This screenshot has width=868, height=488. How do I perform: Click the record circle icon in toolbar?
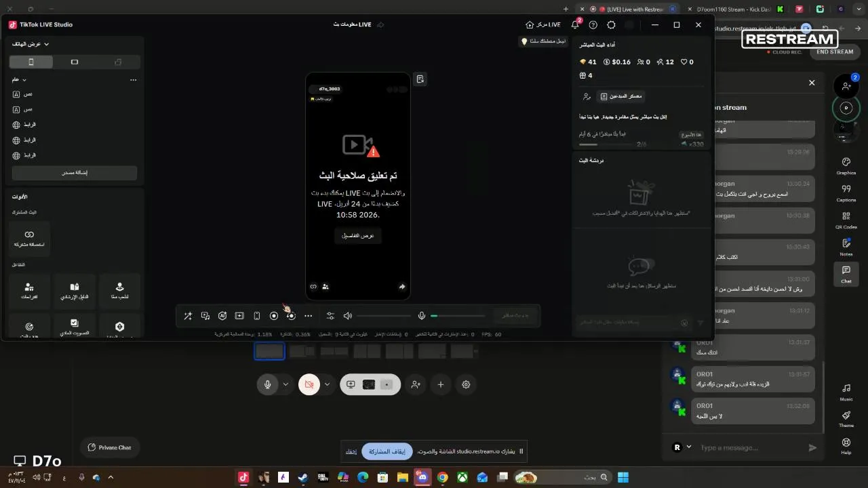pyautogui.click(x=274, y=316)
